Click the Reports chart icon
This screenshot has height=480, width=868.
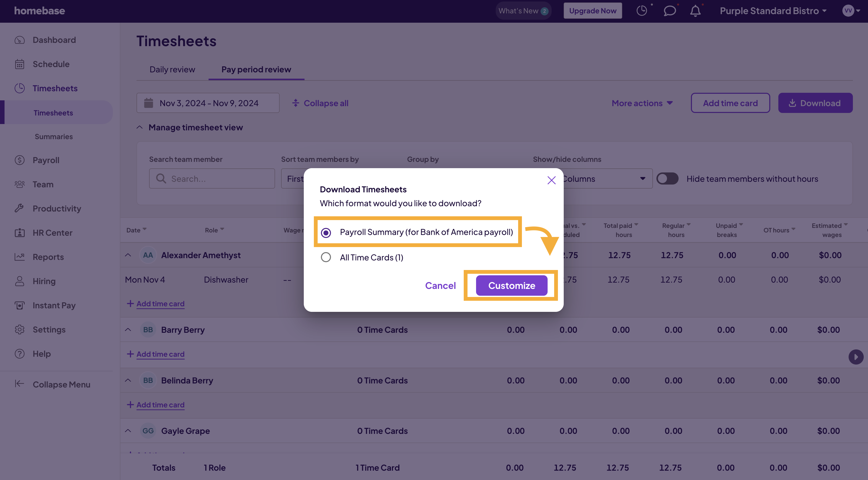[20, 257]
